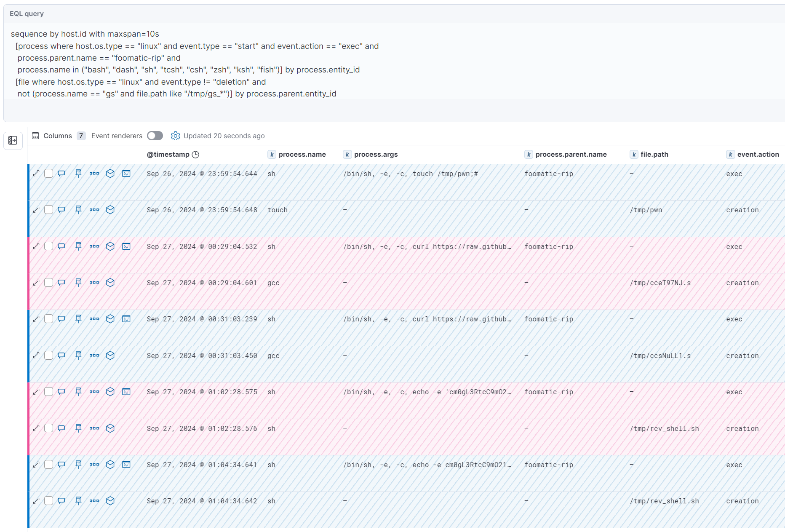The image size is (785, 532).
Task: Toggle the Event renderers switch
Action: click(x=155, y=136)
